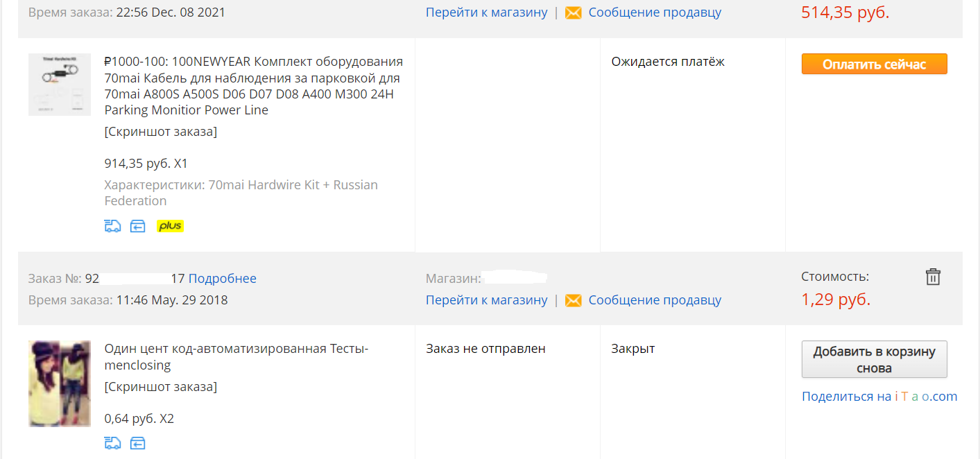The height and width of the screenshot is (459, 980).
Task: Click Добавить в корзину снова button
Action: [874, 359]
